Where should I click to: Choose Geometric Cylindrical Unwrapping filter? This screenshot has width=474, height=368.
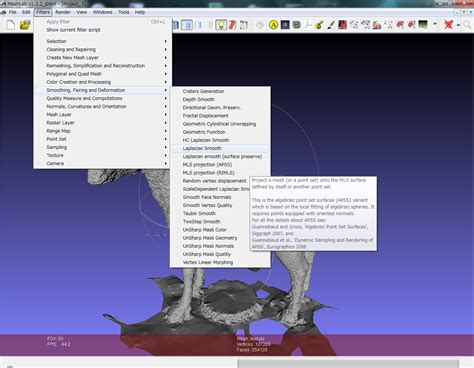click(220, 124)
